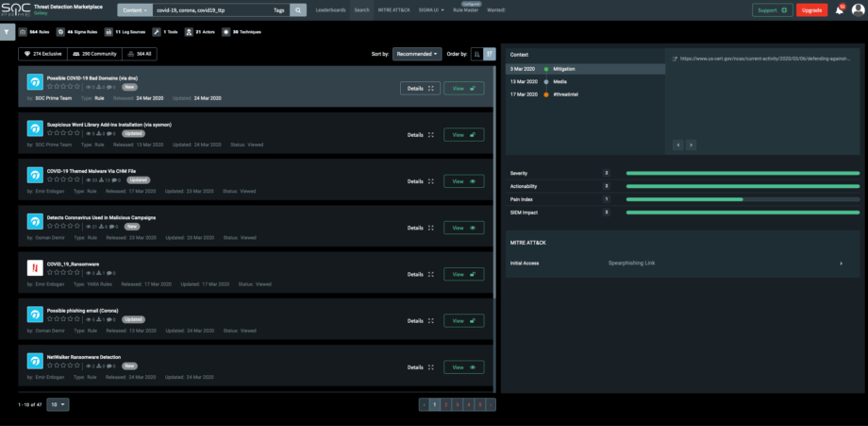The width and height of the screenshot is (868, 426).
Task: Click the 11 Log Sources filter icon
Action: [x=109, y=31]
